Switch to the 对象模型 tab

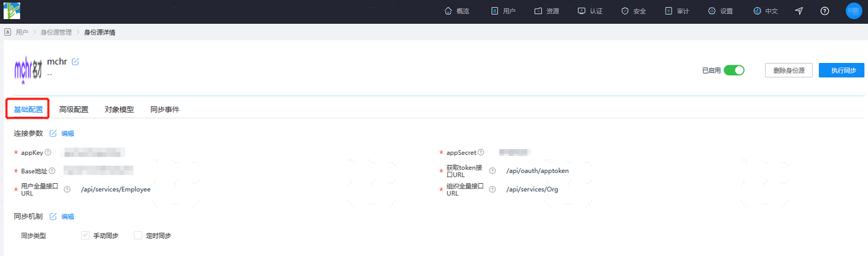coord(119,109)
